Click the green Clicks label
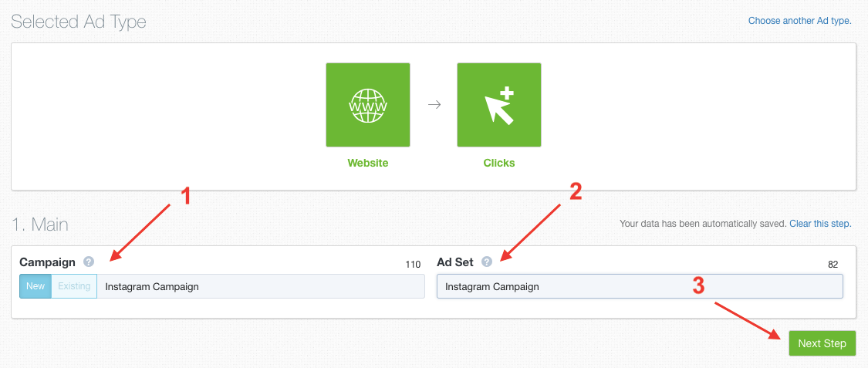The width and height of the screenshot is (868, 368). click(498, 164)
